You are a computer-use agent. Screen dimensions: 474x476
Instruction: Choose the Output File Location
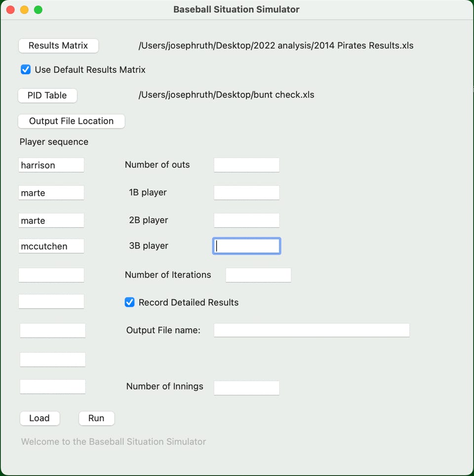(x=72, y=121)
